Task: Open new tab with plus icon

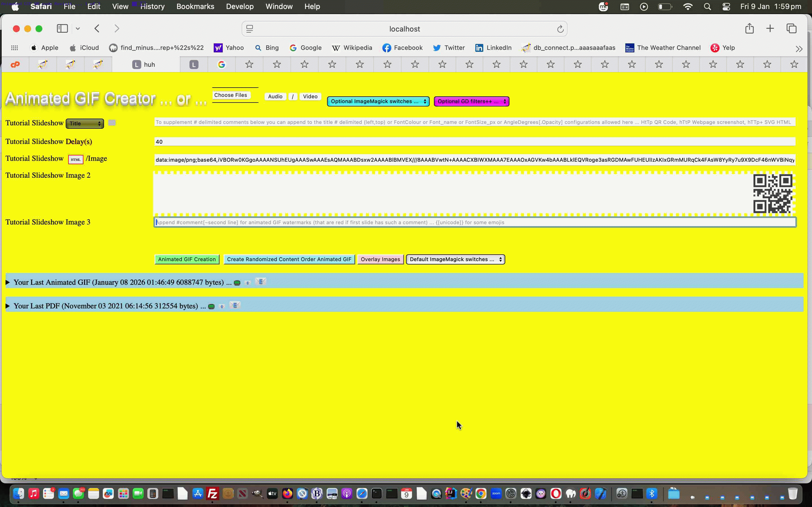Action: pyautogui.click(x=770, y=29)
